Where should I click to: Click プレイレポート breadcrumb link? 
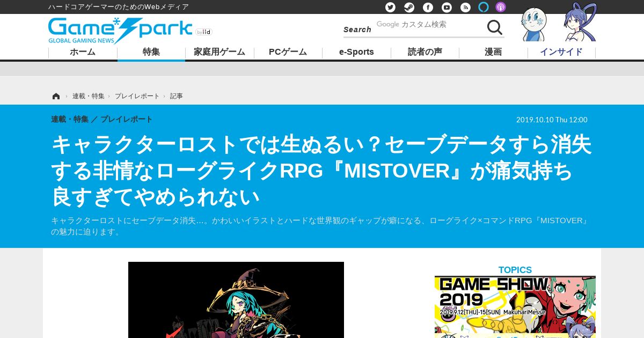[137, 96]
